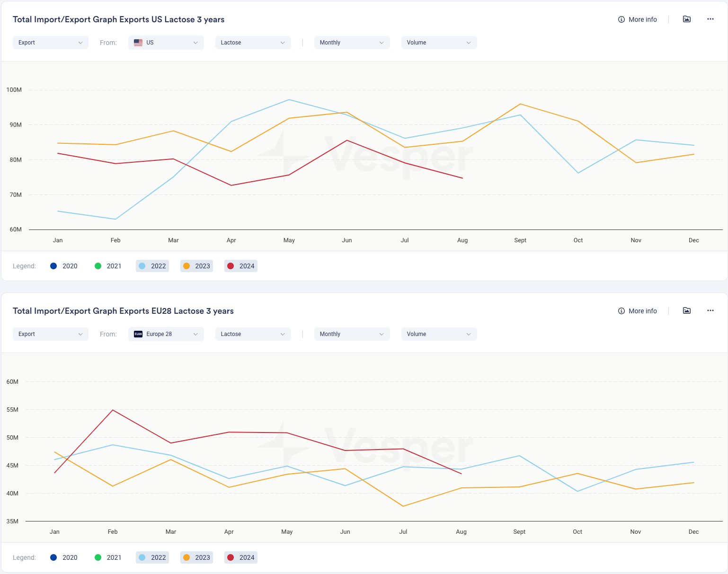Expand the Export dropdown in the US chart
The height and width of the screenshot is (574, 728).
pyautogui.click(x=50, y=43)
